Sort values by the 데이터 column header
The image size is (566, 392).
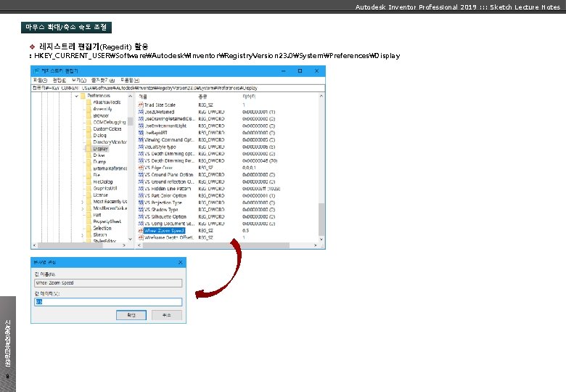point(249,97)
